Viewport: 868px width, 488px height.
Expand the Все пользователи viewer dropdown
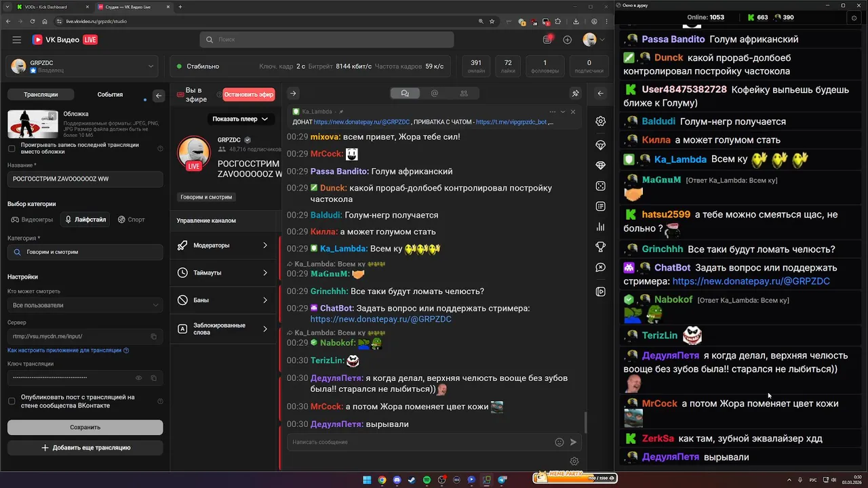click(x=85, y=305)
